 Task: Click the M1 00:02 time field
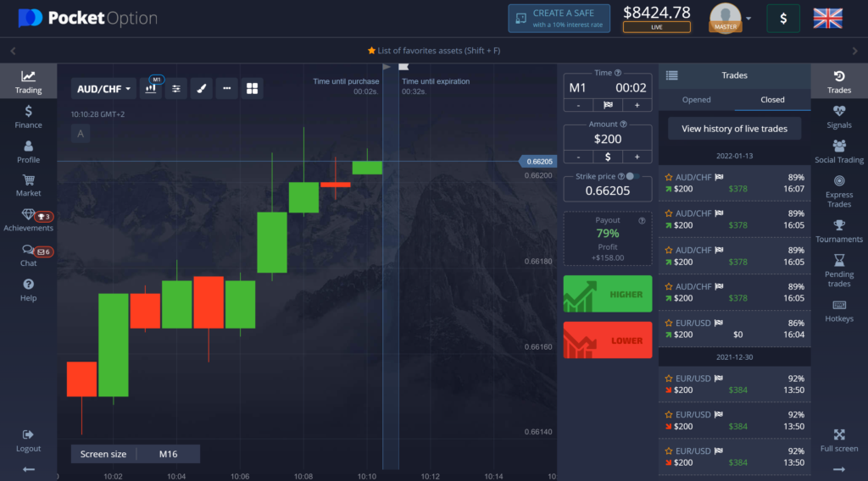pos(607,88)
